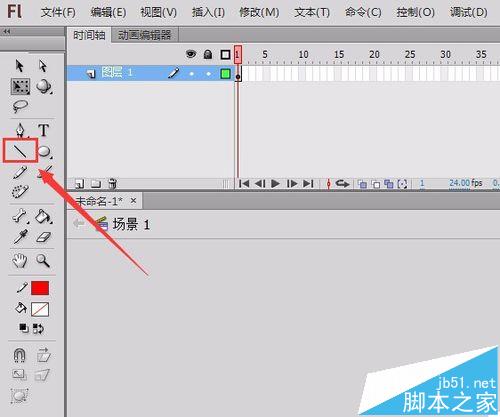500x417 pixels.
Task: Select the Lasso tool
Action: [20, 106]
